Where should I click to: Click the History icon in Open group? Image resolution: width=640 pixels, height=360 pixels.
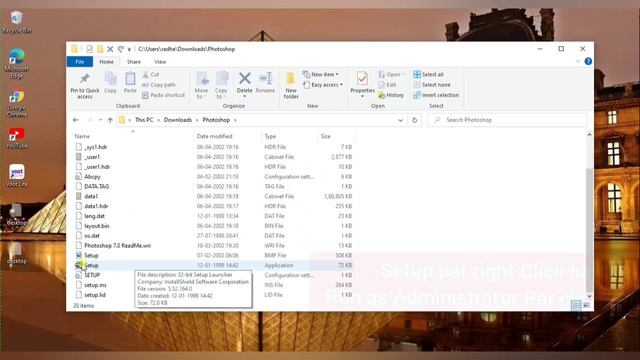[381, 95]
